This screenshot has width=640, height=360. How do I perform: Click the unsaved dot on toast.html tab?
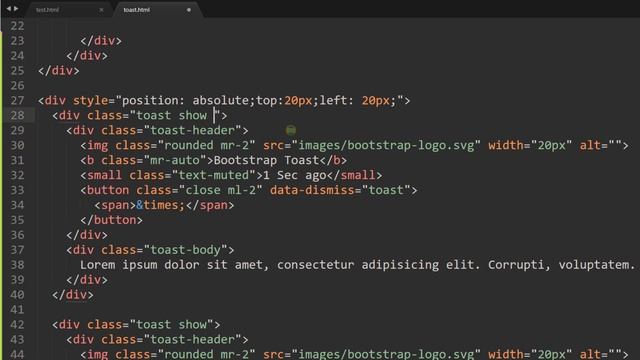click(x=189, y=10)
